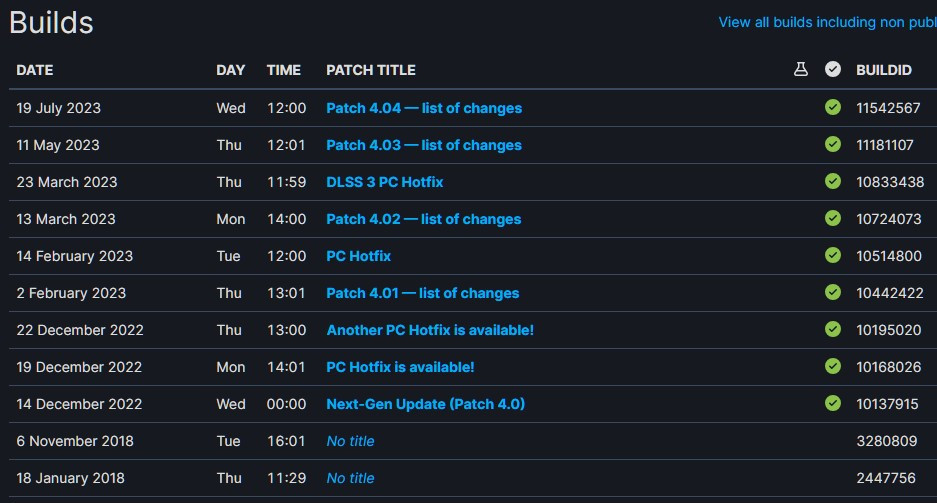Click the checkmark icon in table header

pyautogui.click(x=832, y=70)
